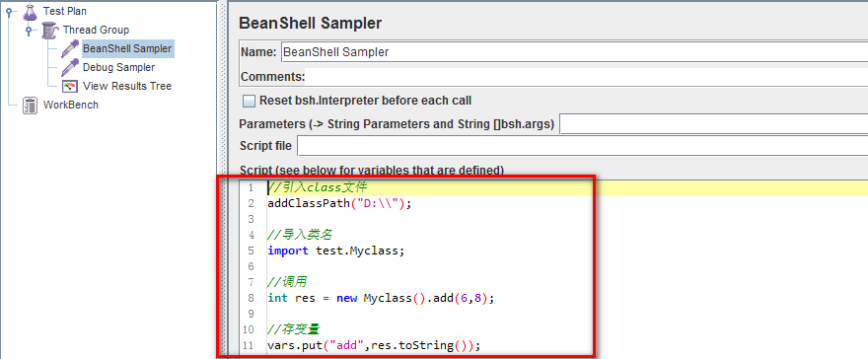Click the Debug Sampler pipette icon
Viewport: 868px width, 359px height.
pyautogui.click(x=70, y=67)
